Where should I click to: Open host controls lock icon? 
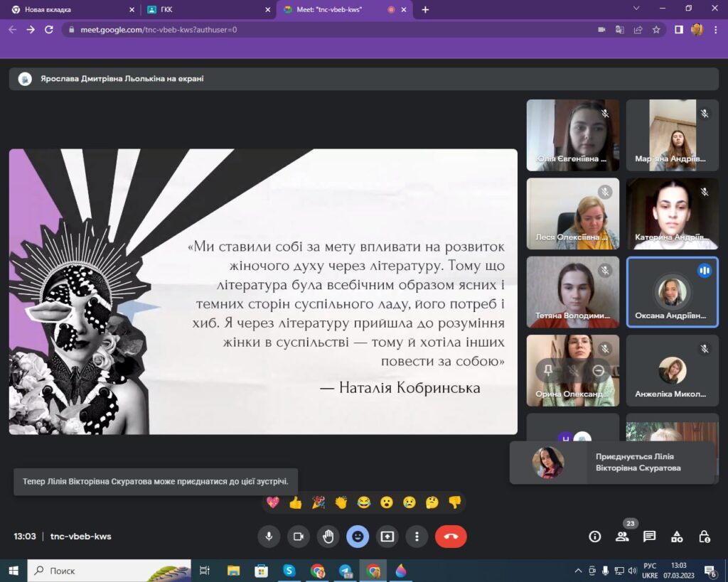[x=704, y=537]
